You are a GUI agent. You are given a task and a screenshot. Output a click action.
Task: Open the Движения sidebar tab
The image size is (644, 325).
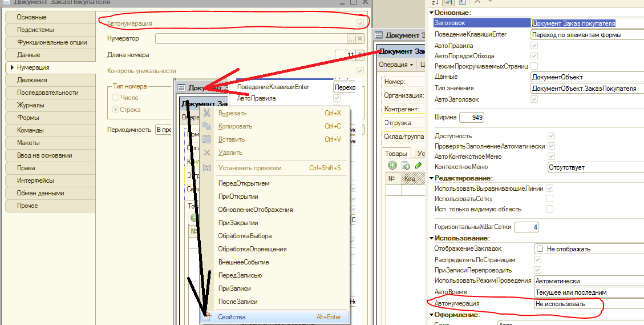(x=50, y=80)
